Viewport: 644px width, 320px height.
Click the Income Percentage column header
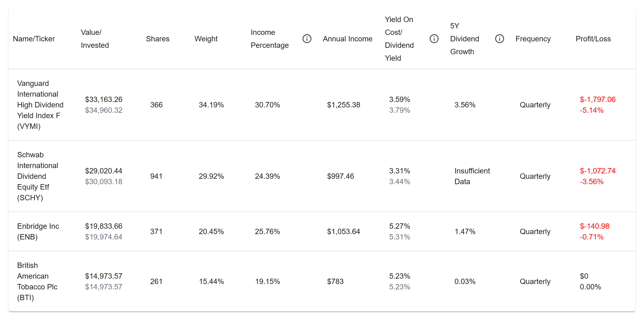(x=269, y=39)
